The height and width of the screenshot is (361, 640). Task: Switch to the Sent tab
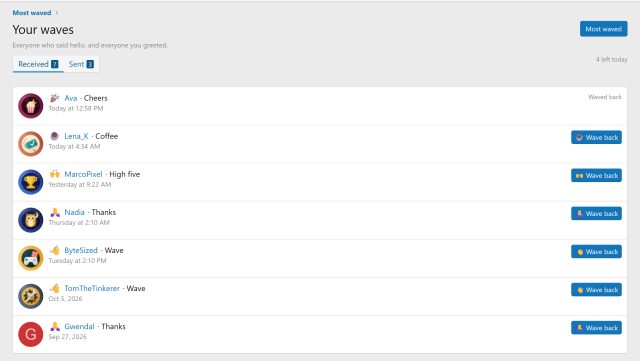(x=81, y=64)
